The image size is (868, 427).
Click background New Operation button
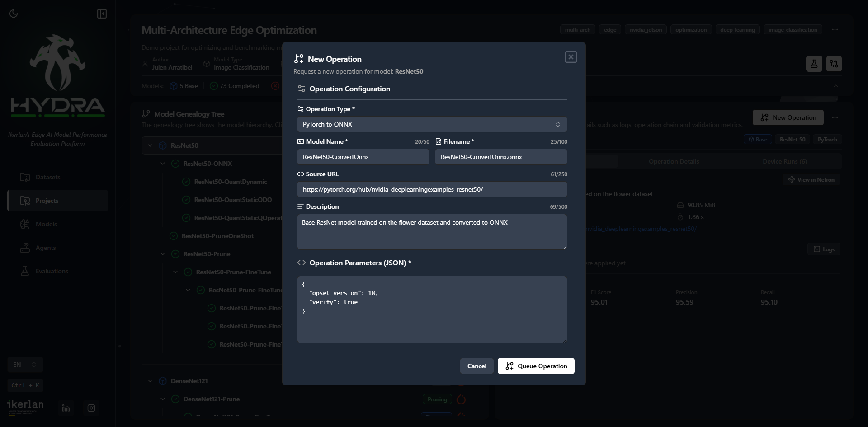[x=788, y=117]
